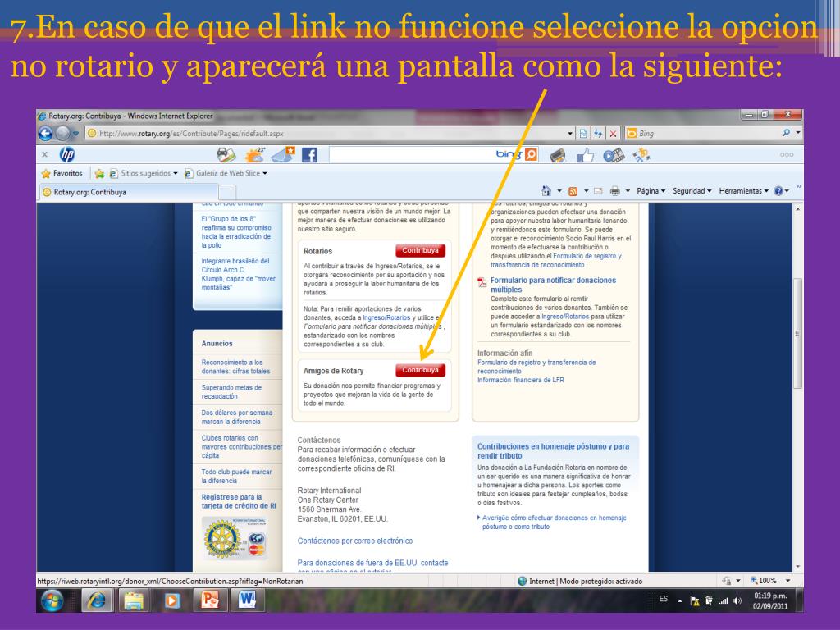Click the browser Back arrow button
Viewport: 840px width, 630px height.
[46, 134]
